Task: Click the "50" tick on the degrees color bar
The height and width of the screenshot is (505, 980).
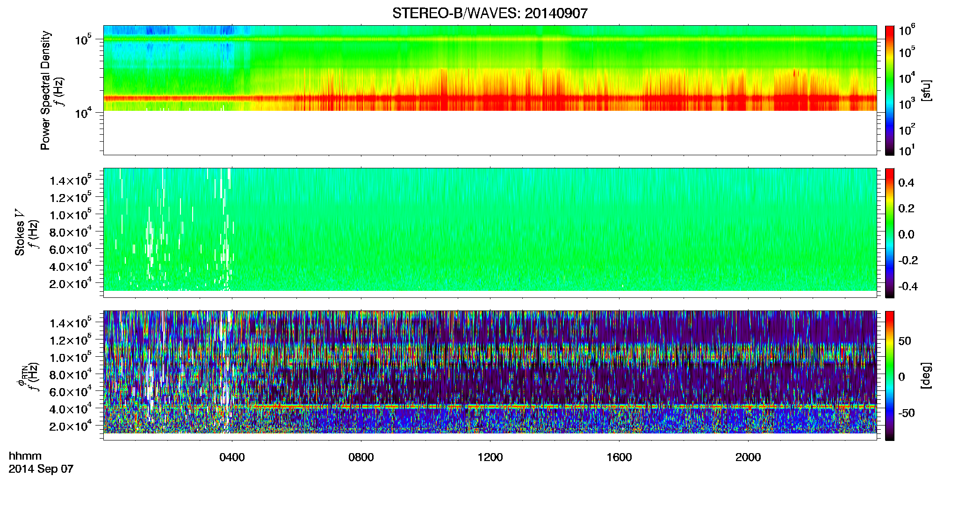Action: coord(905,341)
